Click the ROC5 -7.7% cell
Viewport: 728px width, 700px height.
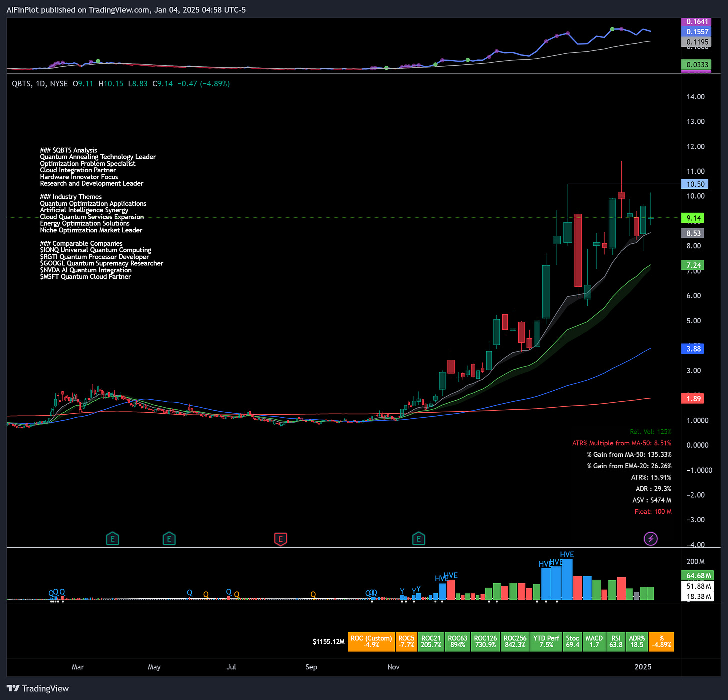(406, 642)
